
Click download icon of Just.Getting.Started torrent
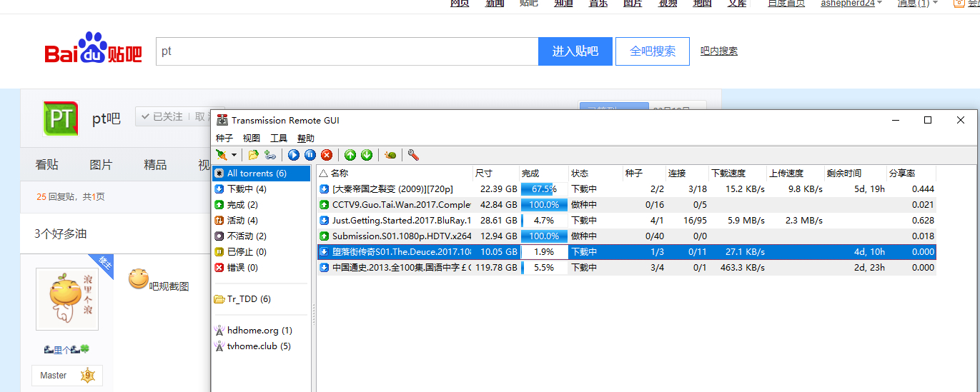coord(325,220)
